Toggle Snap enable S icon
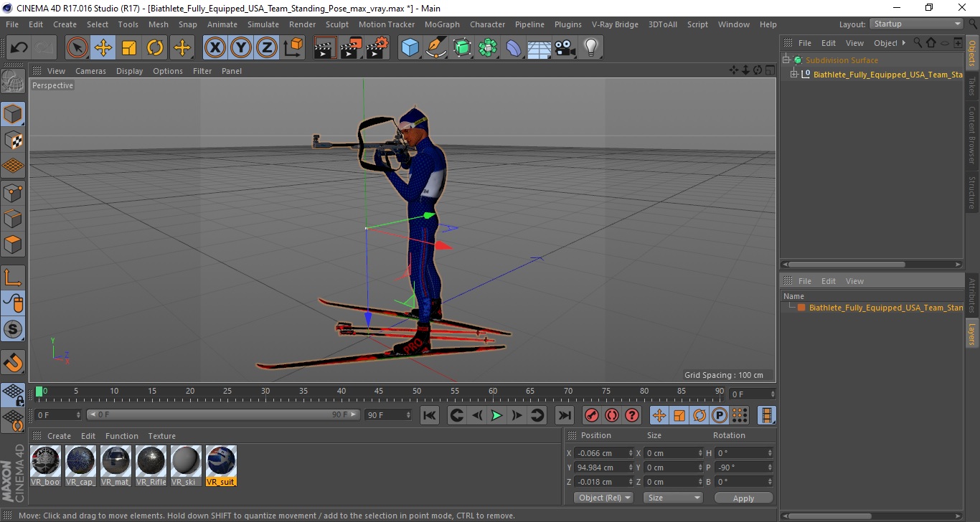 click(13, 329)
